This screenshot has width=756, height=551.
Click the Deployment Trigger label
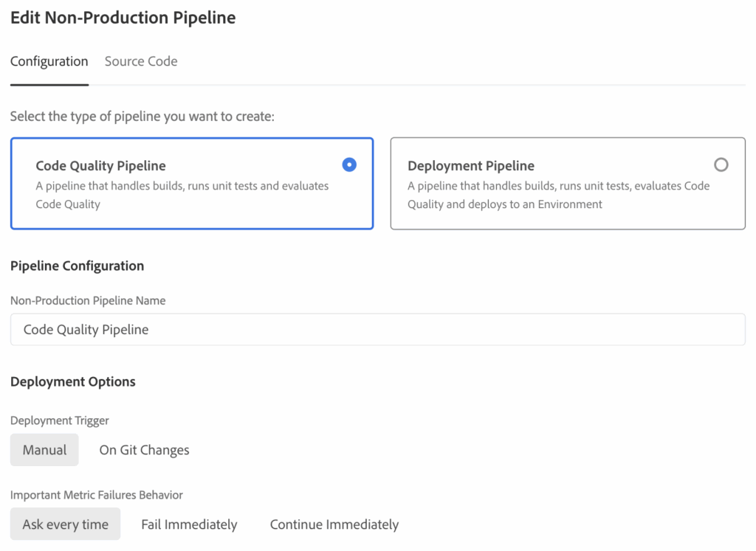point(59,420)
